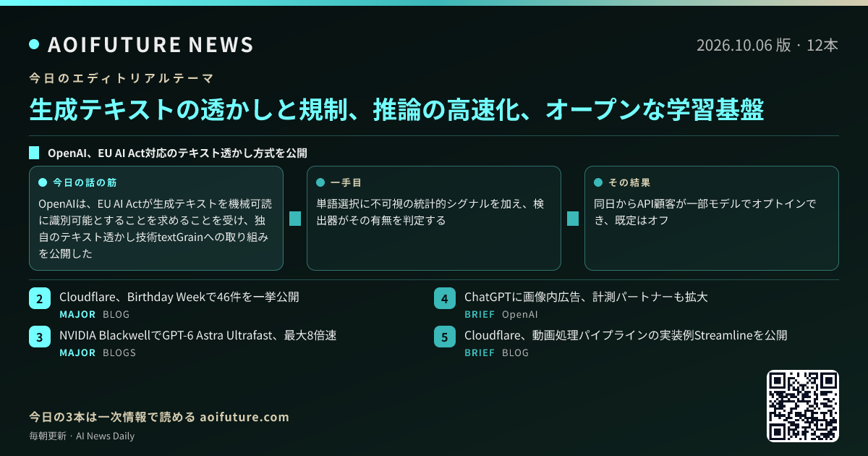Click the cyan dot beside AOIFUTURE NEWS
This screenshot has height=456, width=868.
(x=34, y=45)
